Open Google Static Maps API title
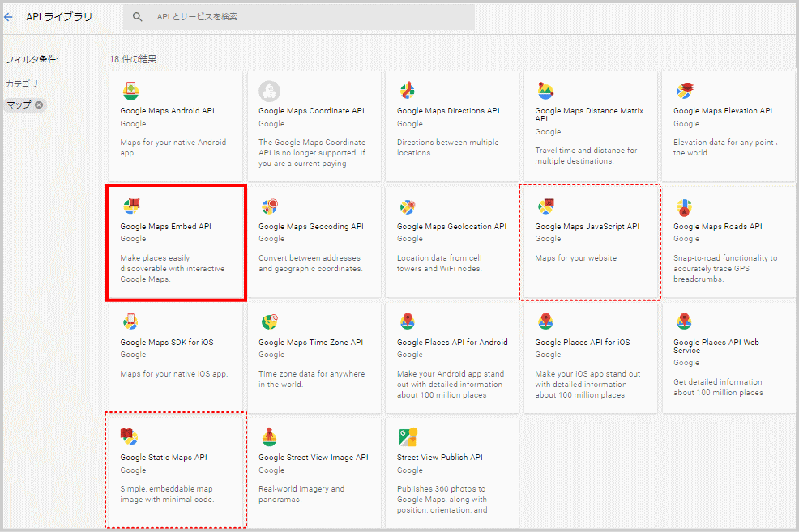This screenshot has width=799, height=532. [164, 458]
